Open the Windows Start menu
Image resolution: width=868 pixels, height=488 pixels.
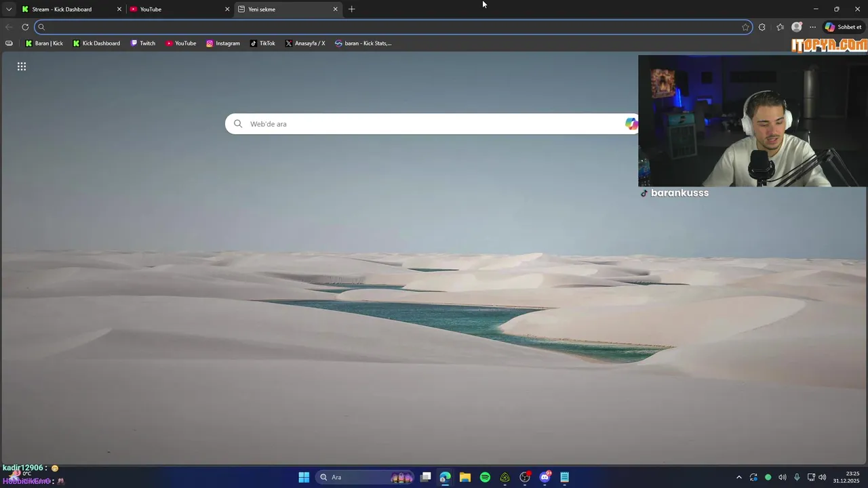pos(304,477)
